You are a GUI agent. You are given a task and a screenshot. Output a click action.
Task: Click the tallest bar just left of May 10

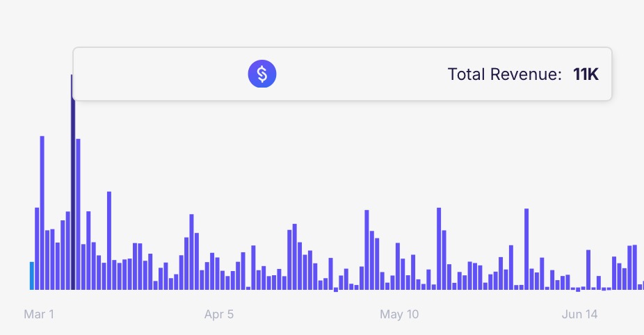(367, 250)
